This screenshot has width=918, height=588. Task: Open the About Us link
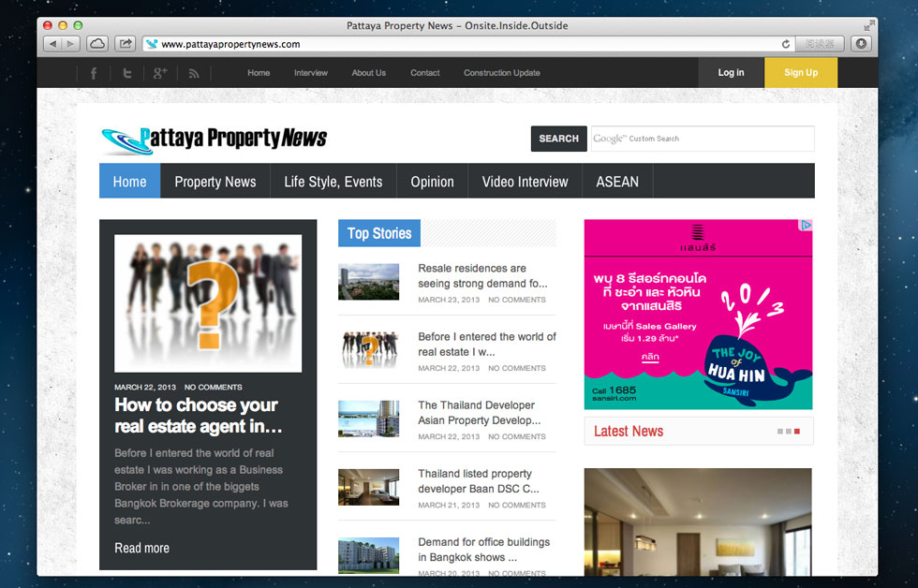point(369,73)
